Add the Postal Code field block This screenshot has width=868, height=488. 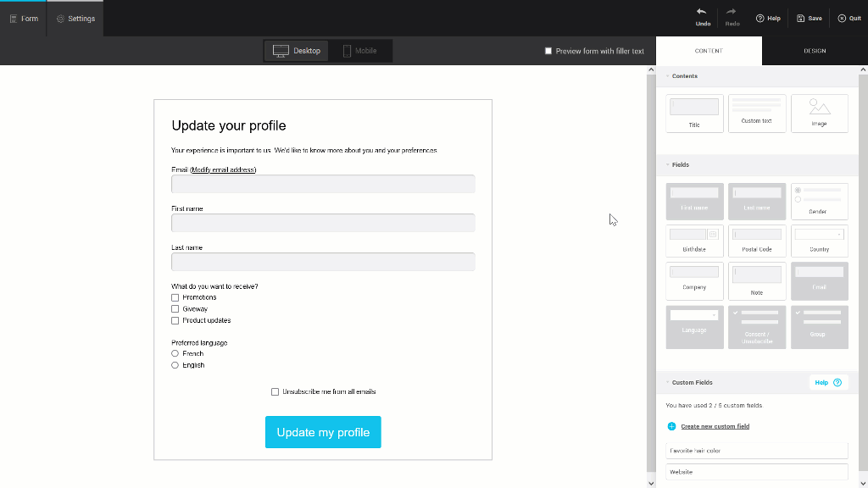tap(756, 241)
